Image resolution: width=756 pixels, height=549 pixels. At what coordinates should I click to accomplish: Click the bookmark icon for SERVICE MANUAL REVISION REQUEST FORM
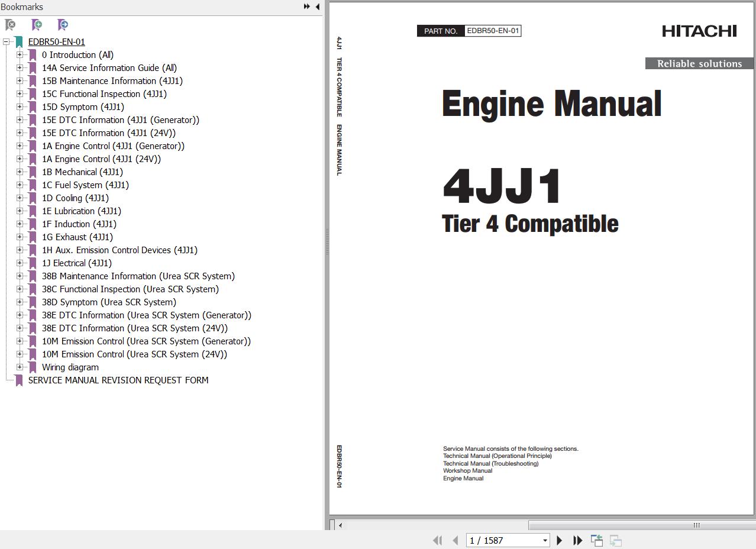point(19,380)
